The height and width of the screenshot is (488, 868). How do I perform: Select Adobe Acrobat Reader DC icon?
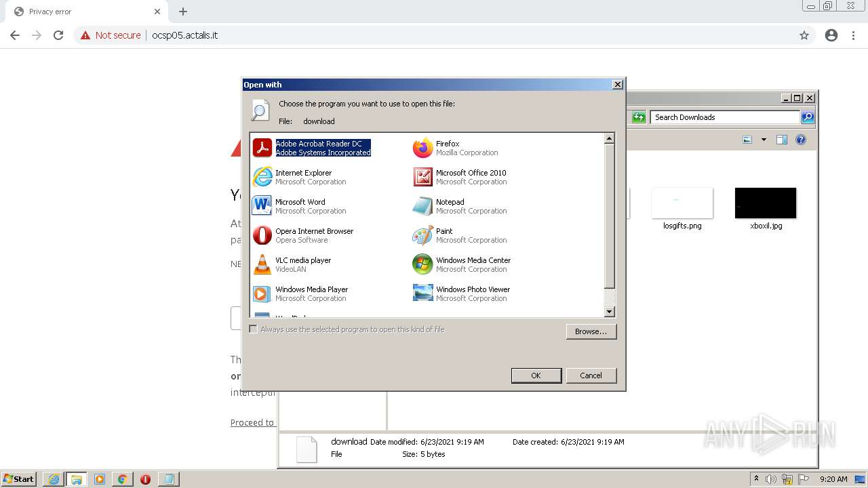pos(262,148)
